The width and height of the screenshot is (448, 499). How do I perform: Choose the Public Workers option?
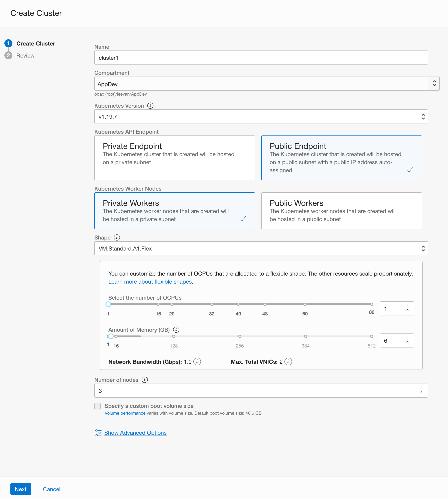(x=342, y=211)
